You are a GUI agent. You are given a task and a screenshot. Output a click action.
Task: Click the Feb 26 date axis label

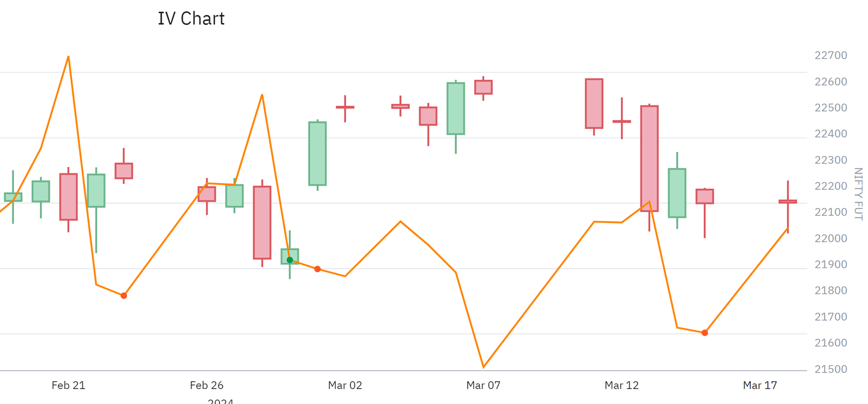(207, 385)
